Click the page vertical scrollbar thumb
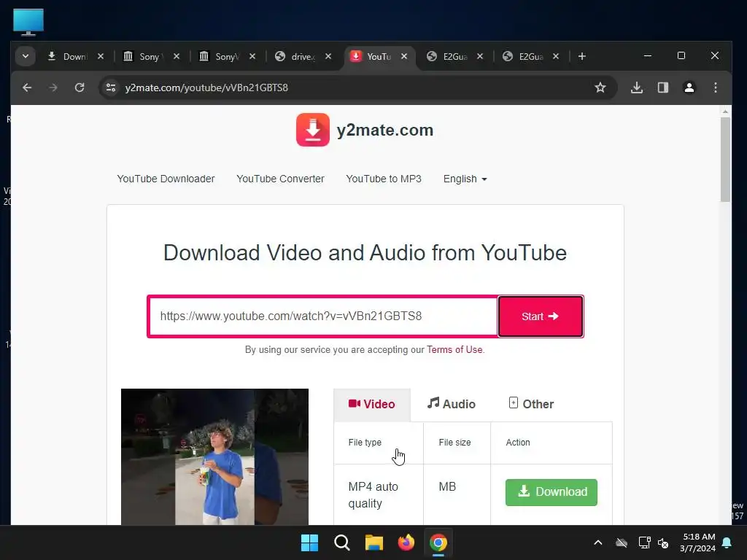747x560 pixels. point(725,159)
